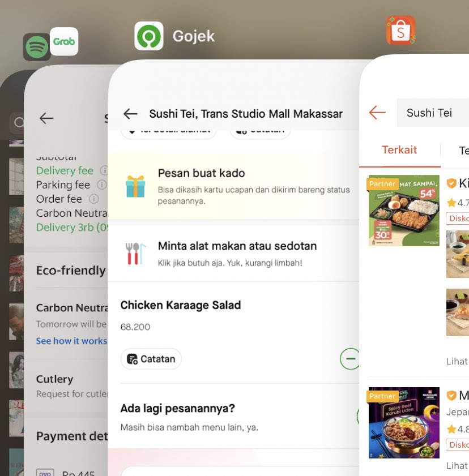Select Minta alat makan atau sedotan

pos(233,254)
